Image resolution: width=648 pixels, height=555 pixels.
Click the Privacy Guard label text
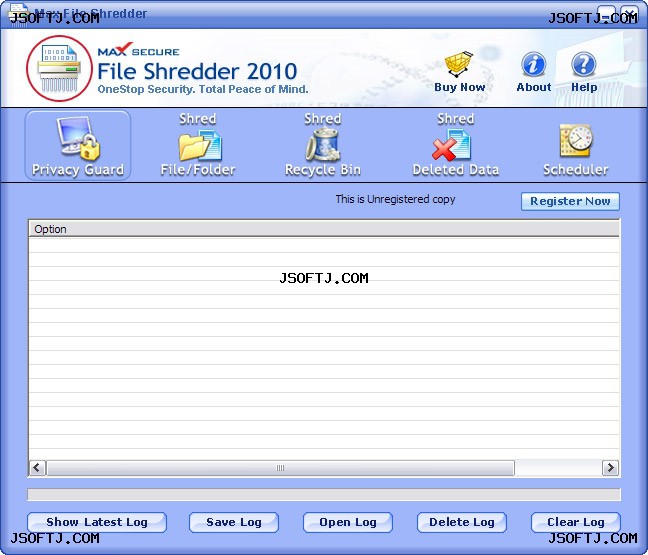(78, 170)
